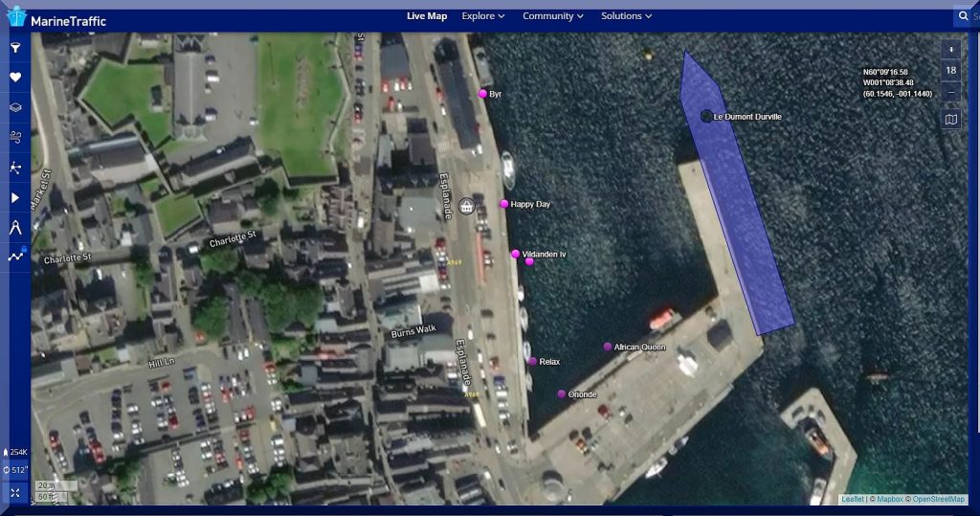Show the wind weather overlay

[15, 138]
